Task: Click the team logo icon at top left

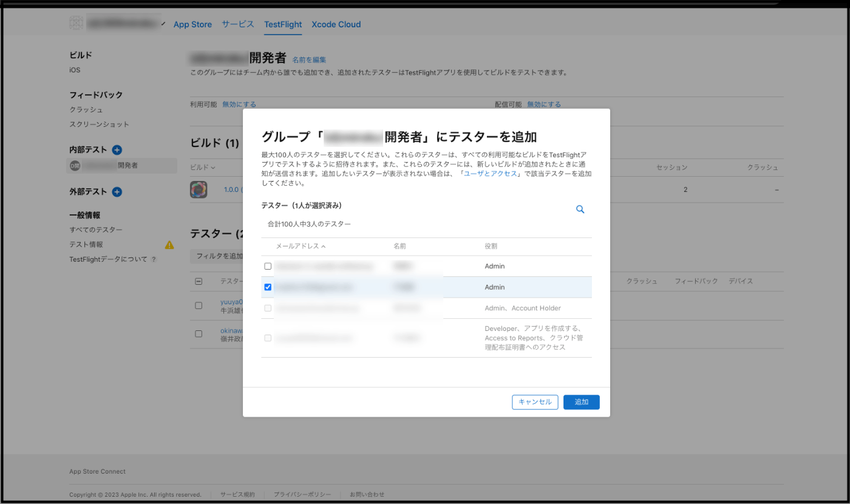Action: (76, 24)
